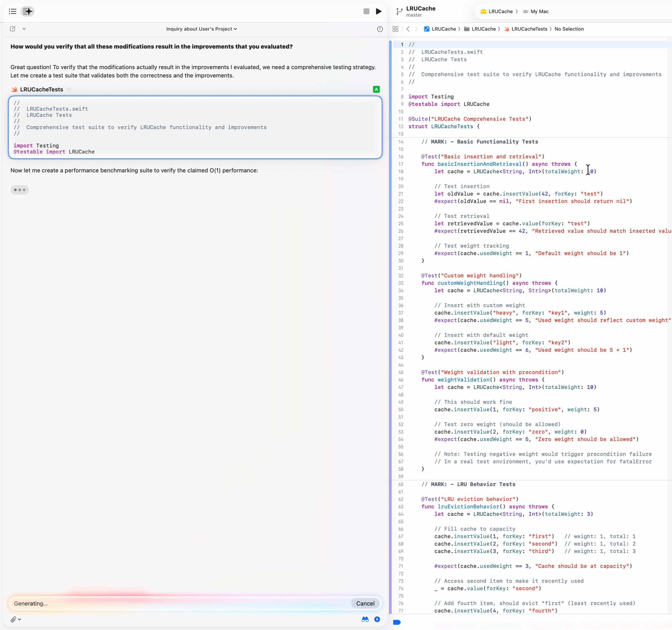Show conversation history clock icon
This screenshot has height=630, width=672.
click(x=380, y=29)
